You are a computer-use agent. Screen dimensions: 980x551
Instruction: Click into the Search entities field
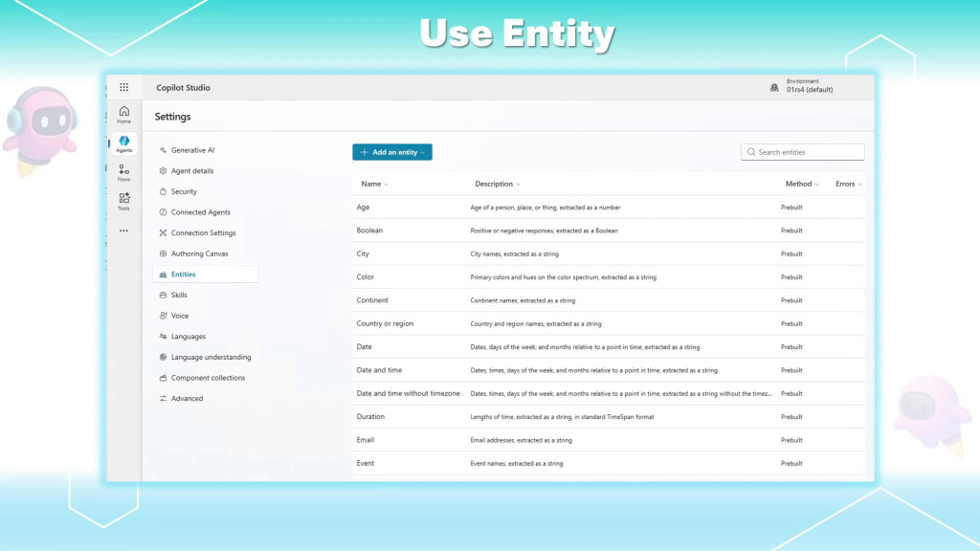803,152
